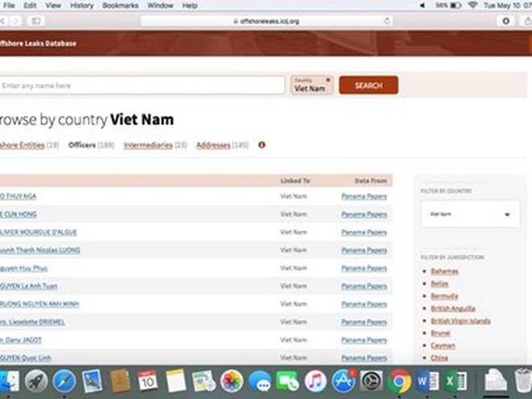Open the Bookmarks menu

coord(120,6)
